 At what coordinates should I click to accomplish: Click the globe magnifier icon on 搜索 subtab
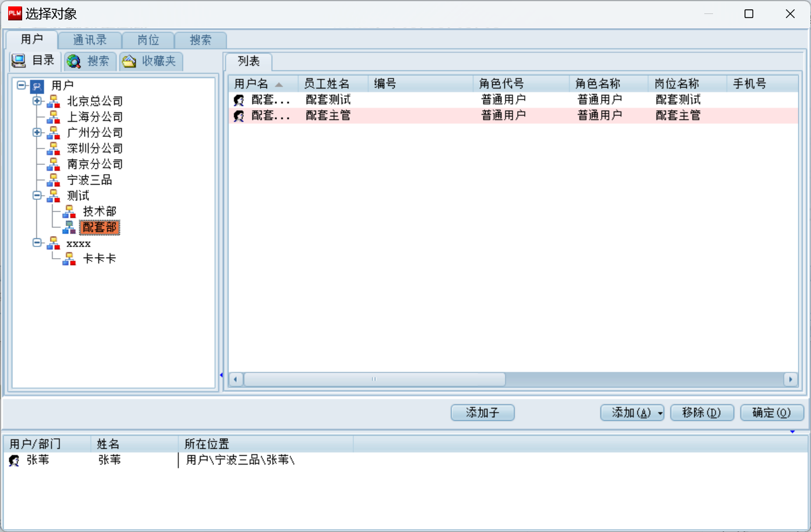(73, 61)
